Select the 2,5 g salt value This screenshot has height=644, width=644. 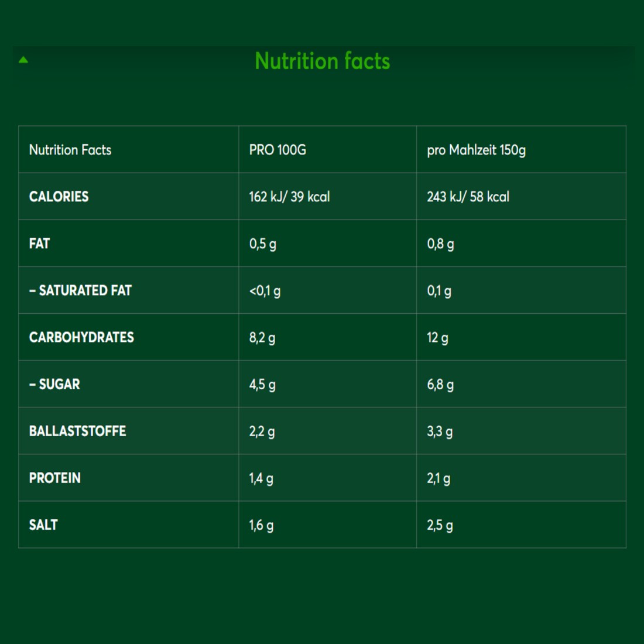click(x=440, y=525)
